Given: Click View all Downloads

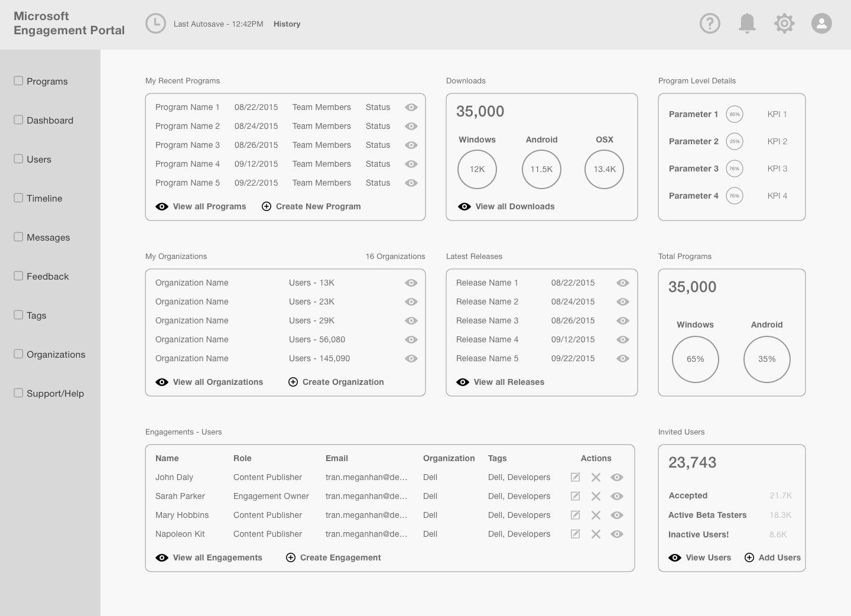Looking at the screenshot, I should tap(506, 206).
